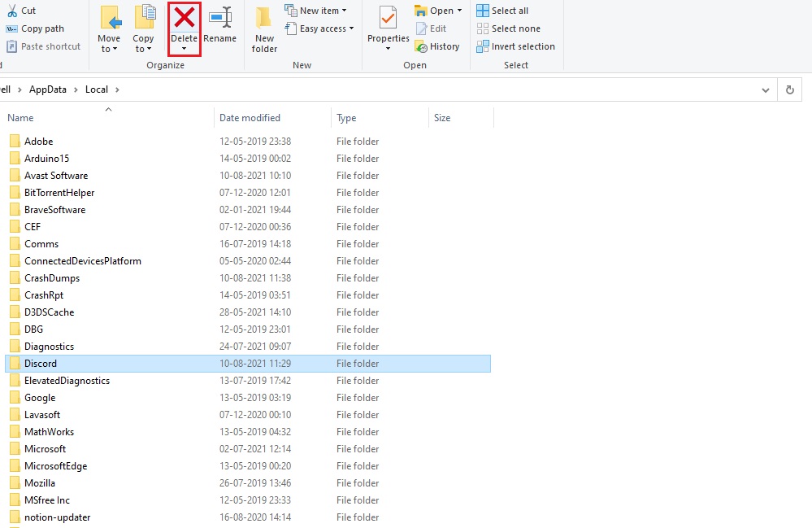The image size is (812, 528).
Task: Refresh the current folder view
Action: tap(790, 89)
